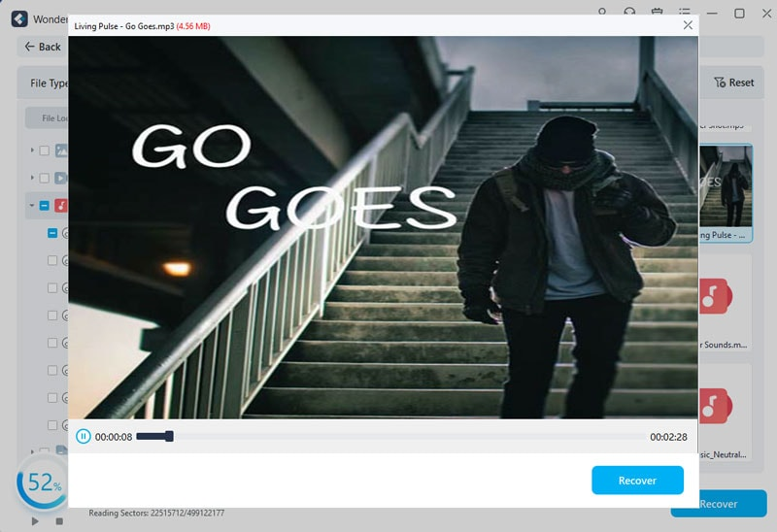Uncheck the first audio subfolder checkbox

(52, 233)
